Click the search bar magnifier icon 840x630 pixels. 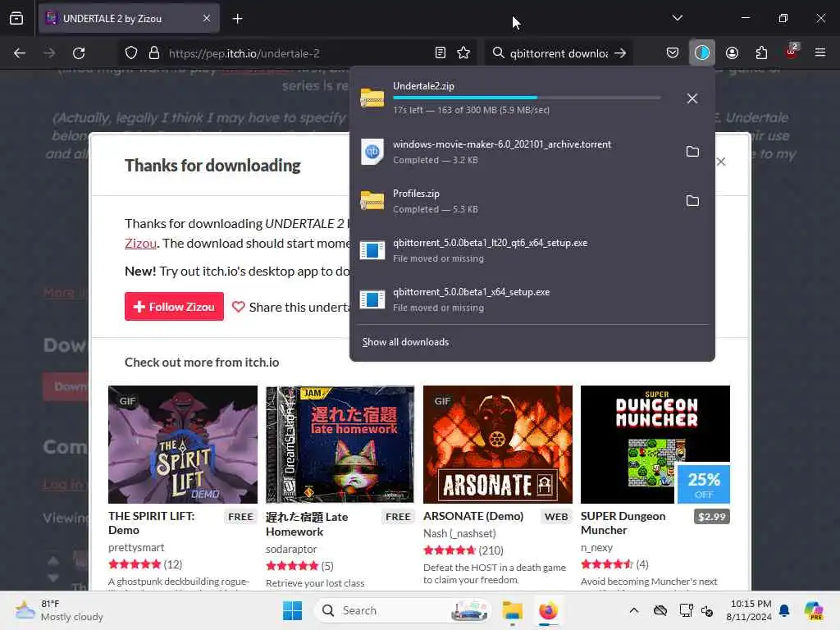(x=498, y=52)
